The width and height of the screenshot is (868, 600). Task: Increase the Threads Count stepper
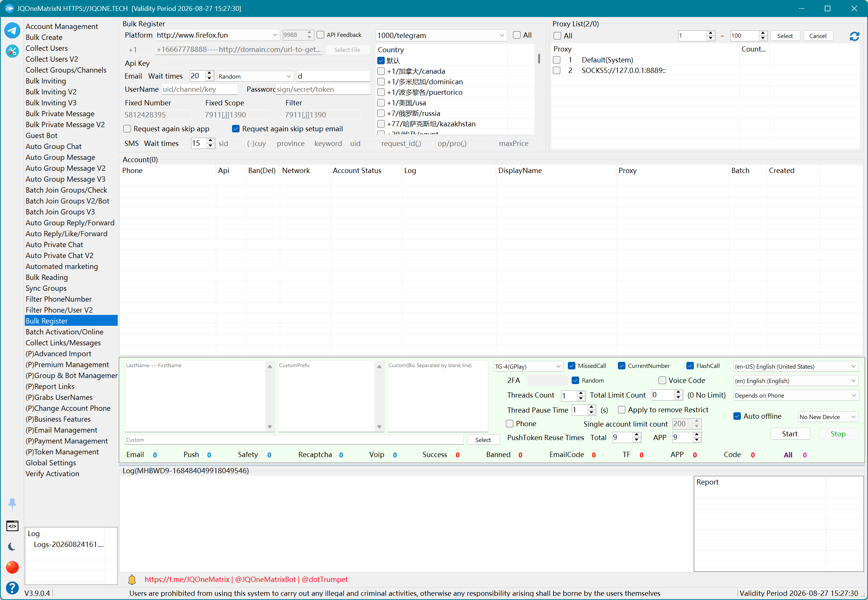coord(581,393)
